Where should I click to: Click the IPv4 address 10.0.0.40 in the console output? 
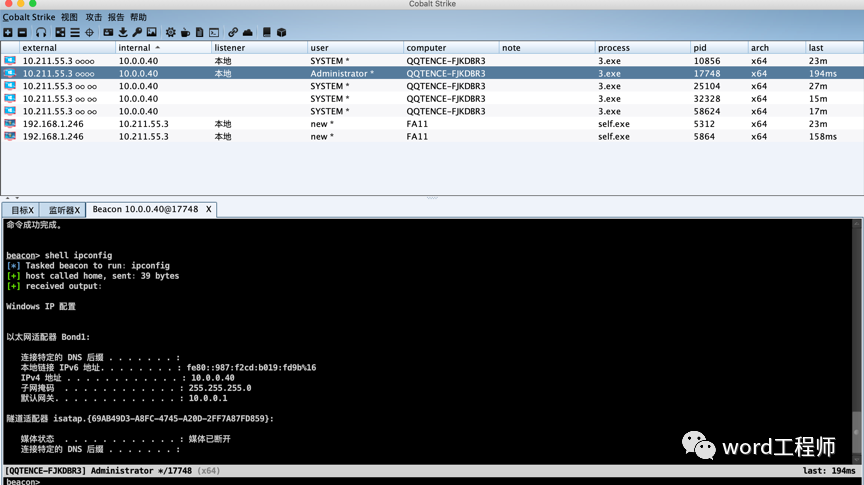point(213,378)
